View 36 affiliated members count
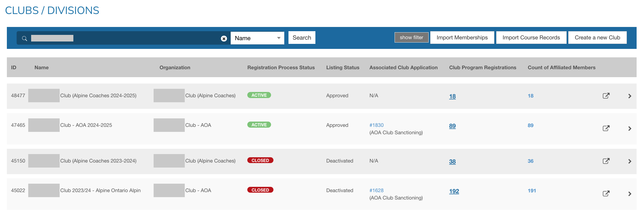This screenshot has width=644, height=213. pyautogui.click(x=531, y=161)
